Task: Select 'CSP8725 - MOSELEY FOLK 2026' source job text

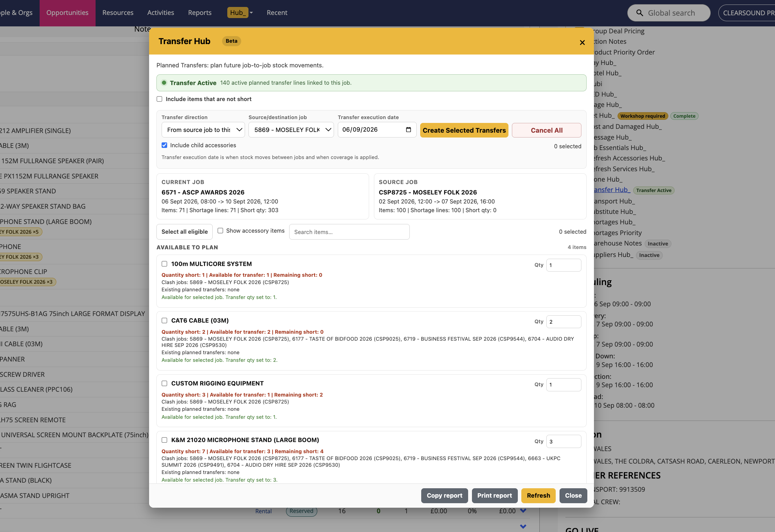Action: pyautogui.click(x=428, y=192)
